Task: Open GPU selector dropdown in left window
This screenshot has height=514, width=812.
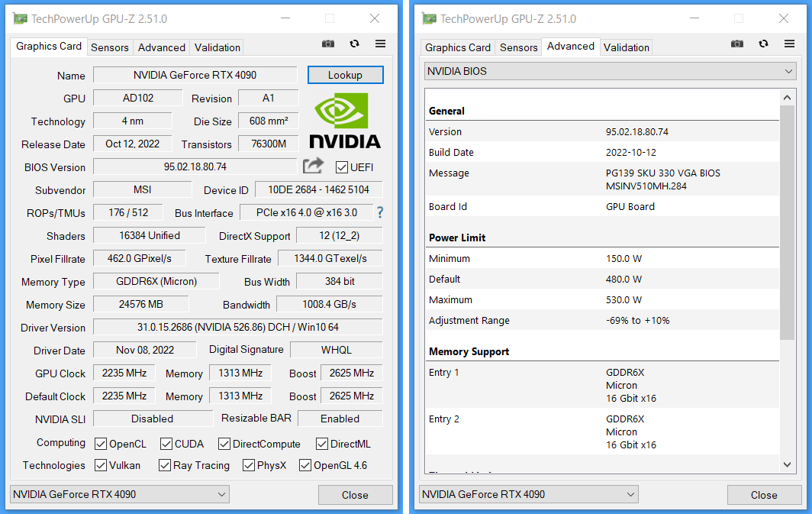Action: 120,494
